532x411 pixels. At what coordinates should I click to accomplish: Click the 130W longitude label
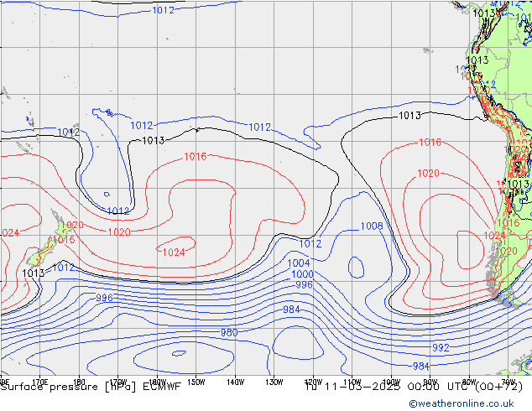[x=274, y=382]
